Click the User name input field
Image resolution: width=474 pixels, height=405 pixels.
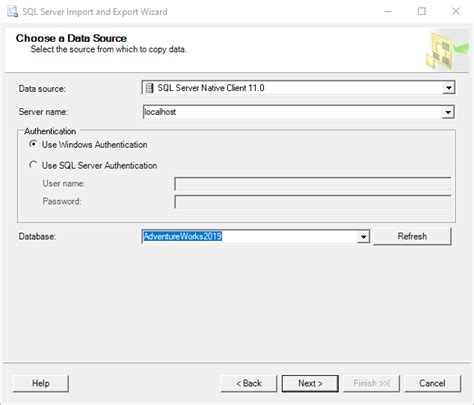coord(313,184)
